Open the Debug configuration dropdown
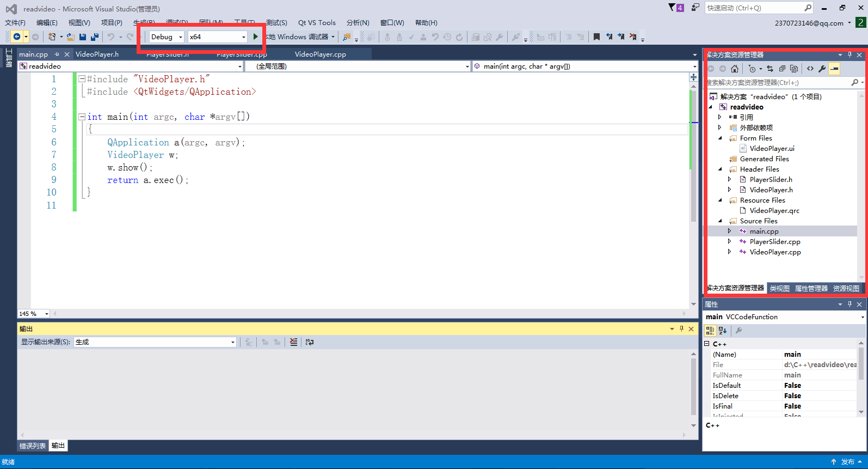This screenshot has height=469, width=868. [167, 37]
